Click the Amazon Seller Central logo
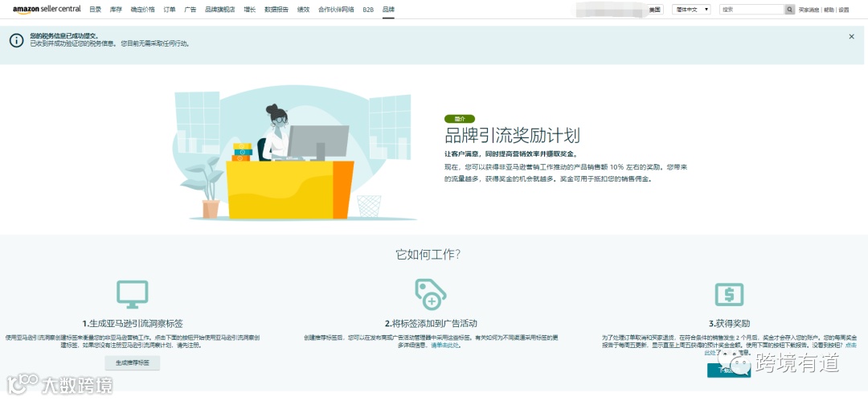This screenshot has width=868, height=401. pos(47,10)
